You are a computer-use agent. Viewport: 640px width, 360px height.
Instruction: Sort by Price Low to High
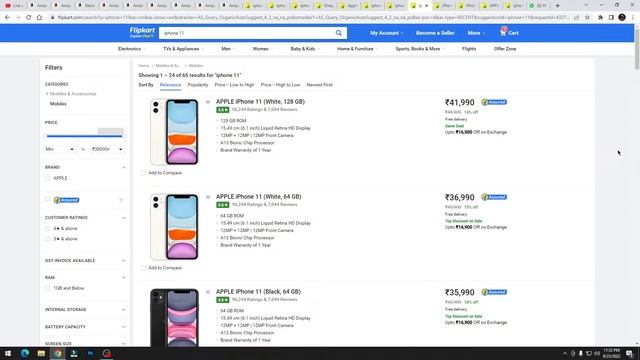tap(234, 85)
